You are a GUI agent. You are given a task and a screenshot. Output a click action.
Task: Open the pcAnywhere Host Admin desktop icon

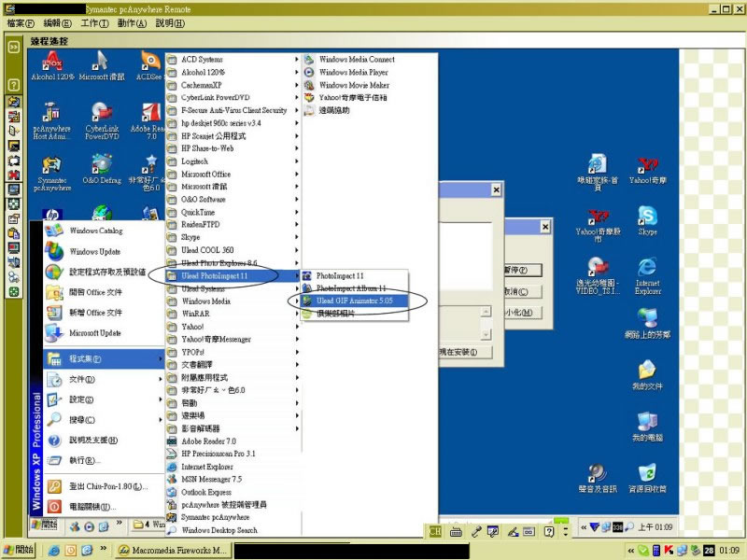52,121
